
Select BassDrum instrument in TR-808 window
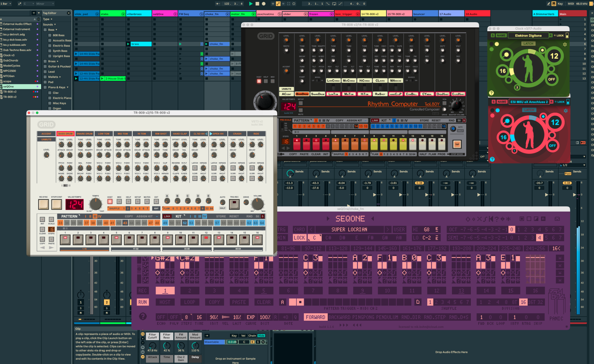click(302, 94)
